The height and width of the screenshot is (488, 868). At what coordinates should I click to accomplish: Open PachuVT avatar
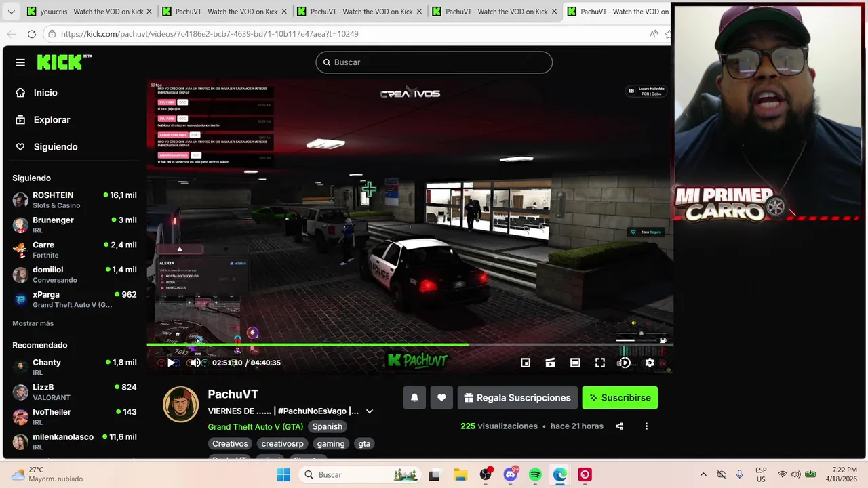point(181,405)
